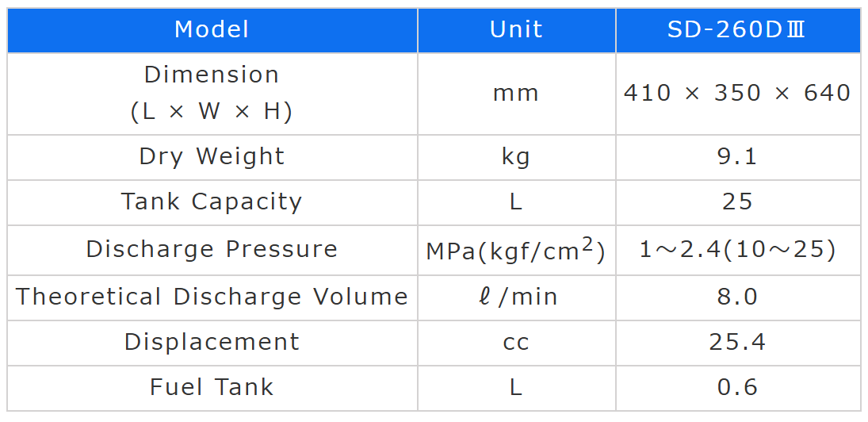The height and width of the screenshot is (422, 868).
Task: Select the 410 × 350 × 640 value
Action: pyautogui.click(x=737, y=94)
